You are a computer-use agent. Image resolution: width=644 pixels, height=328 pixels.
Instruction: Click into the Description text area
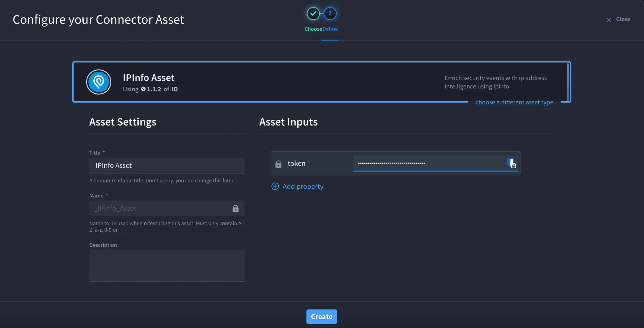[167, 266]
